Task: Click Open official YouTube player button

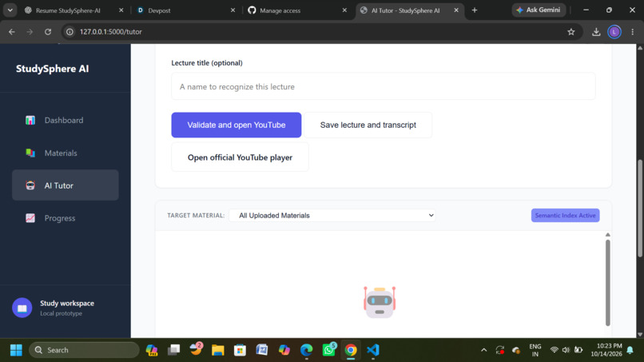Action: [x=240, y=157]
